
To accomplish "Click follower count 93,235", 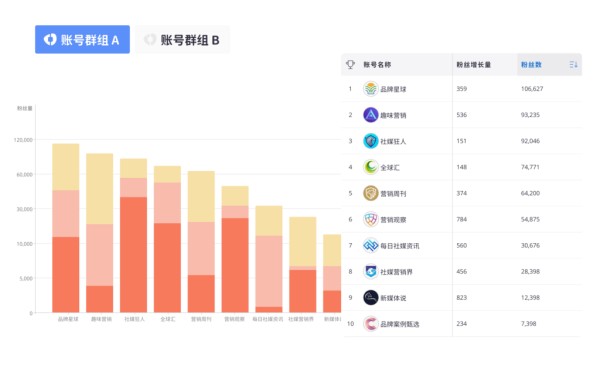I will click(530, 115).
